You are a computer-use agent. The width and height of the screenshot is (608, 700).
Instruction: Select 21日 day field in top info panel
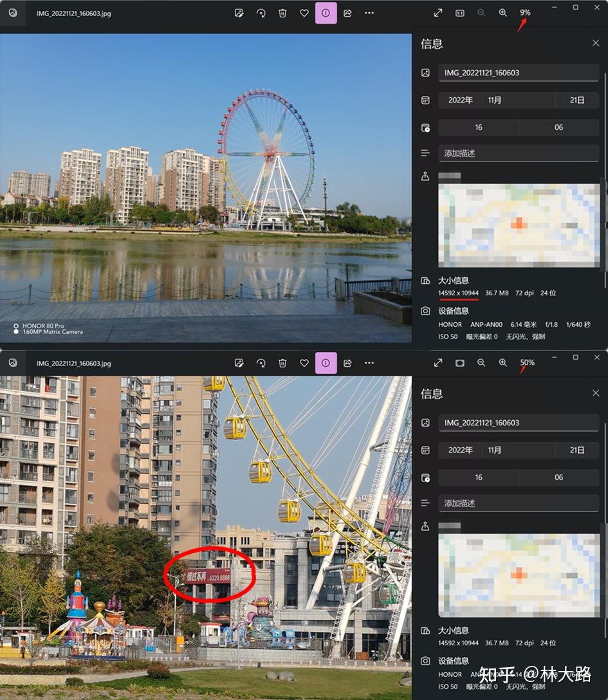(x=577, y=100)
